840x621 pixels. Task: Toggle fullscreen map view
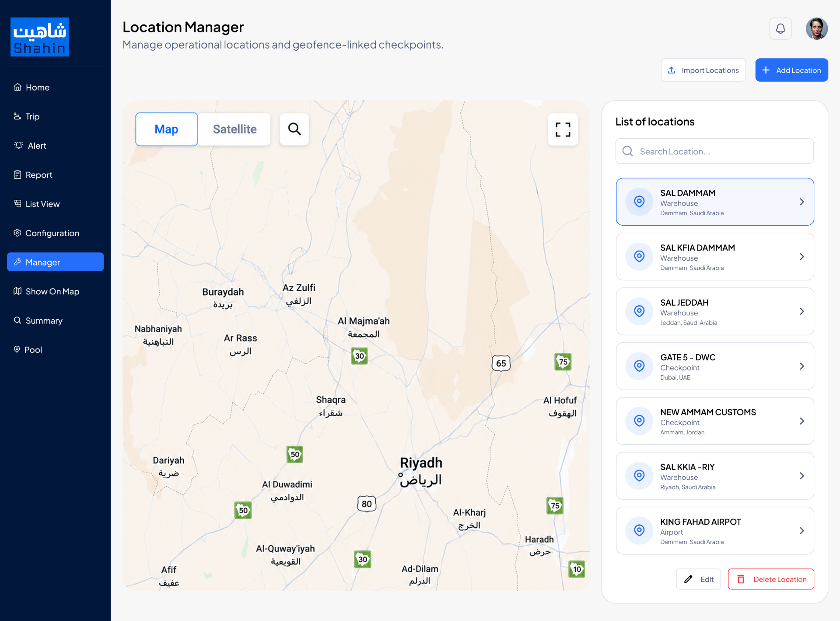pos(563,129)
